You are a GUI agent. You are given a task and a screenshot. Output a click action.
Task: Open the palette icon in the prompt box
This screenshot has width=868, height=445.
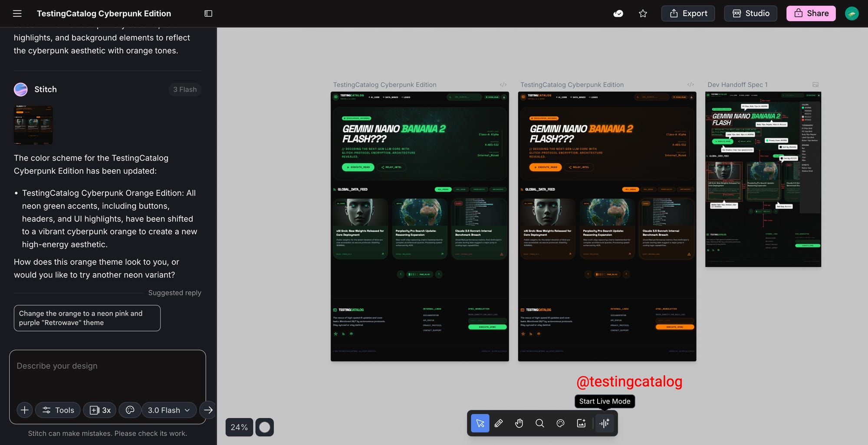(130, 410)
